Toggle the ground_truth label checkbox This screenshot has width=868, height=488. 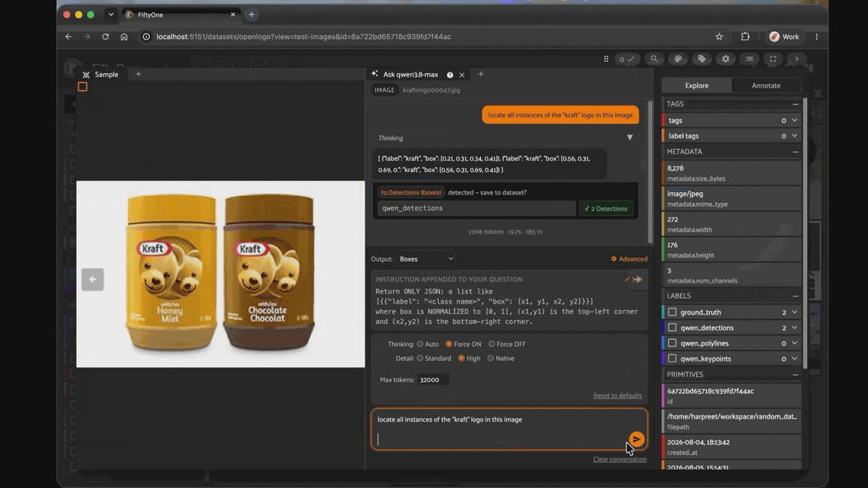672,312
